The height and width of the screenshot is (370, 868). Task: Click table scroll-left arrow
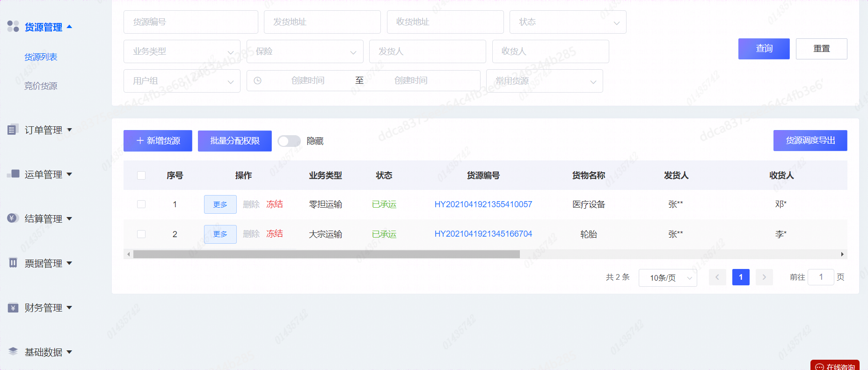coord(128,254)
